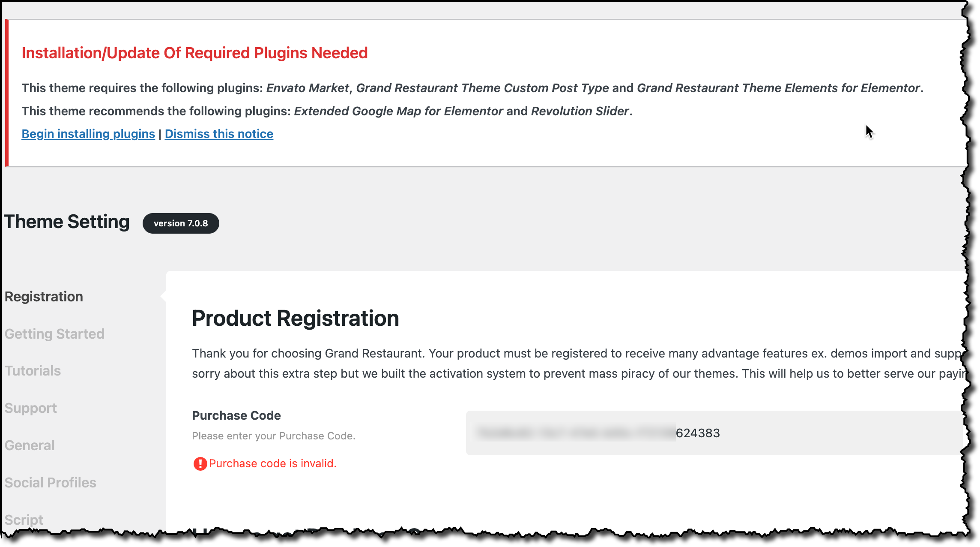Click the red plugins-needed notice title
980x547 pixels.
(x=194, y=53)
